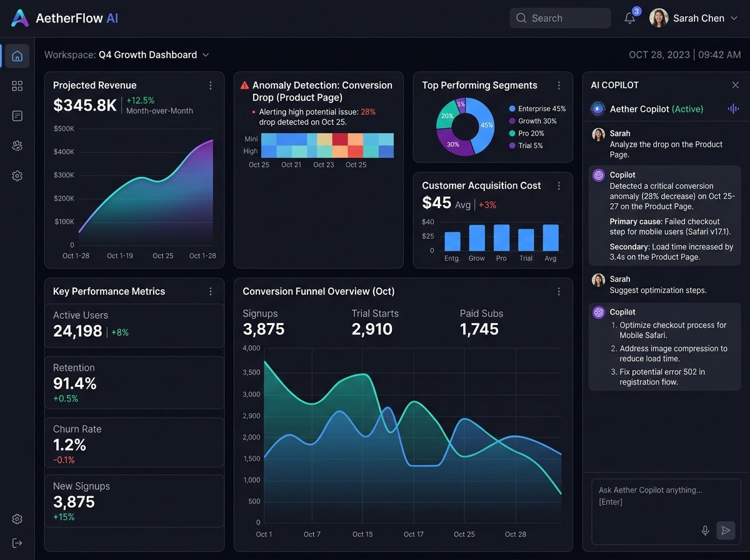The image size is (750, 560).
Task: Click the anomaly warning triangle icon
Action: pos(245,86)
